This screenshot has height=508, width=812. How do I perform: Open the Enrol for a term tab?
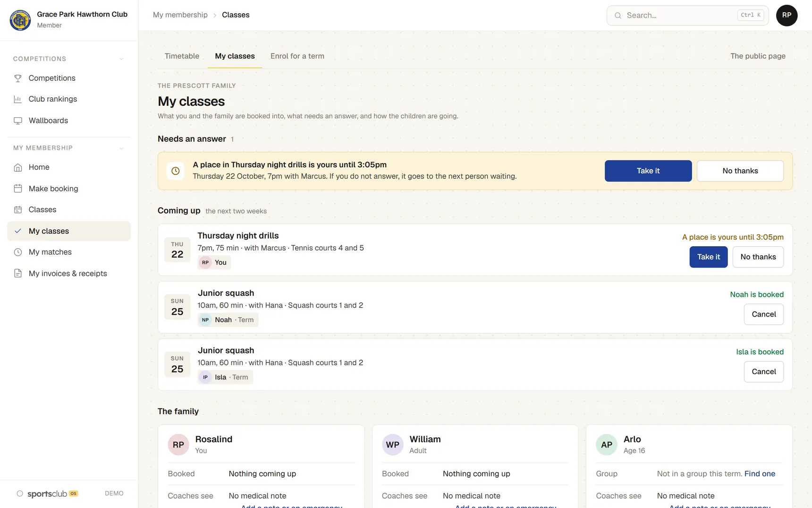point(297,56)
